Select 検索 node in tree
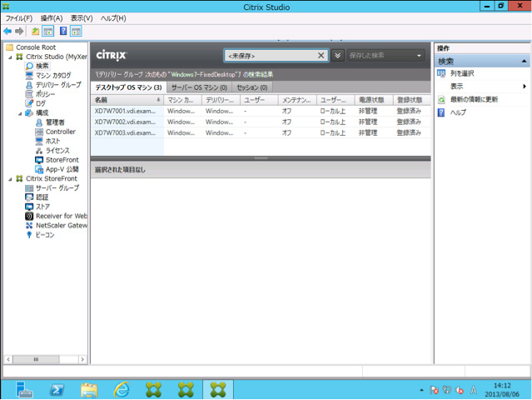The image size is (532, 400). pyautogui.click(x=42, y=66)
